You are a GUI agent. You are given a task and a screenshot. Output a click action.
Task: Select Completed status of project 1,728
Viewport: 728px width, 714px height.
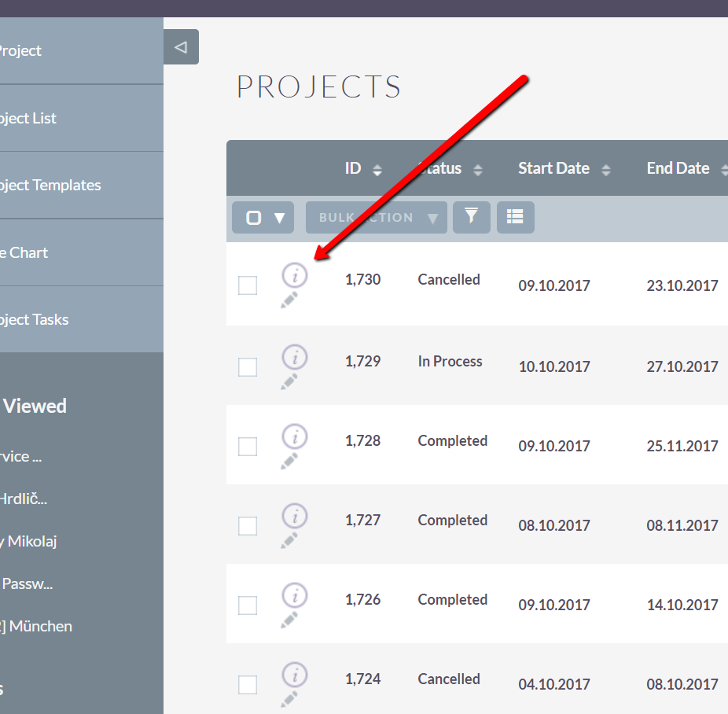[x=453, y=440]
